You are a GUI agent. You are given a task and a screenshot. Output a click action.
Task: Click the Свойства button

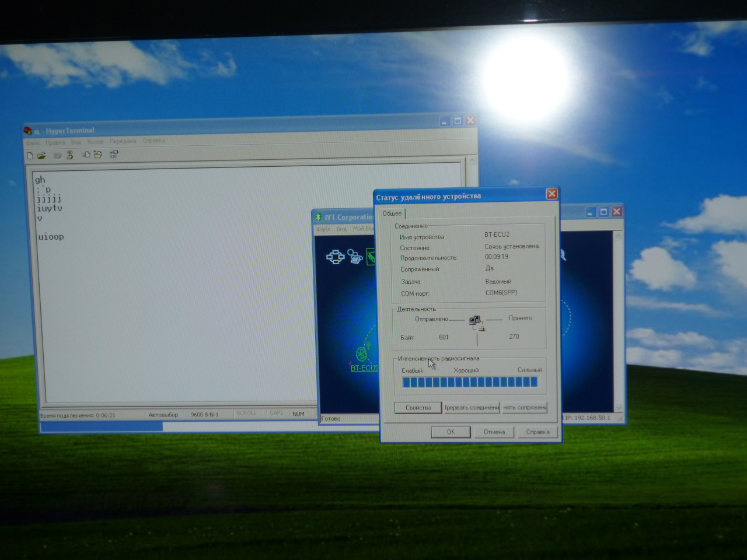[x=418, y=408]
